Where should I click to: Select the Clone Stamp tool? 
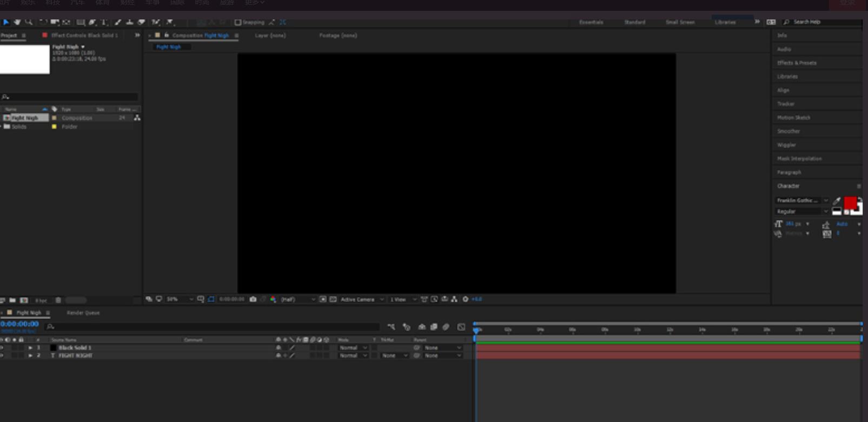pyautogui.click(x=130, y=22)
